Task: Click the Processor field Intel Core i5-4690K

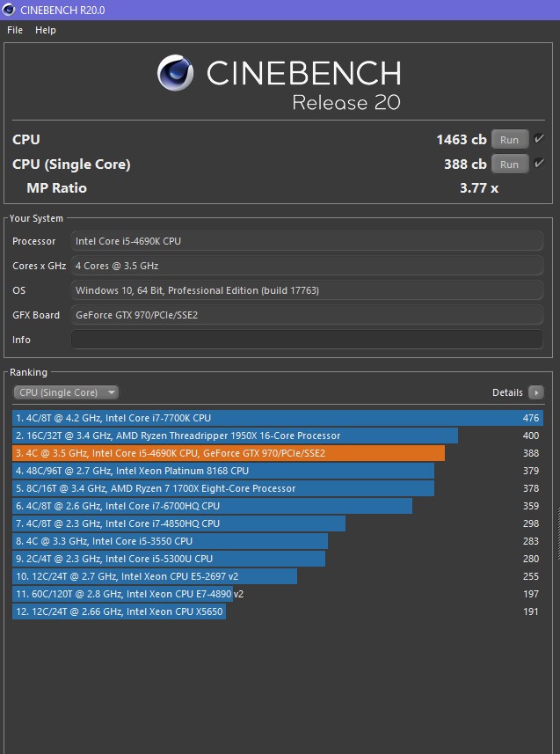Action: 307,241
